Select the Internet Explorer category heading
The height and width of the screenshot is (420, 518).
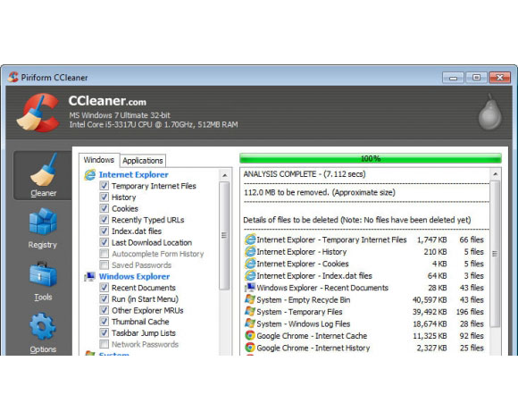(133, 174)
